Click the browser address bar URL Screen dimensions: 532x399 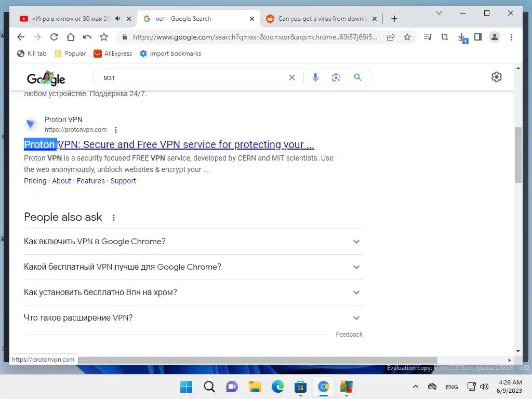coord(255,37)
